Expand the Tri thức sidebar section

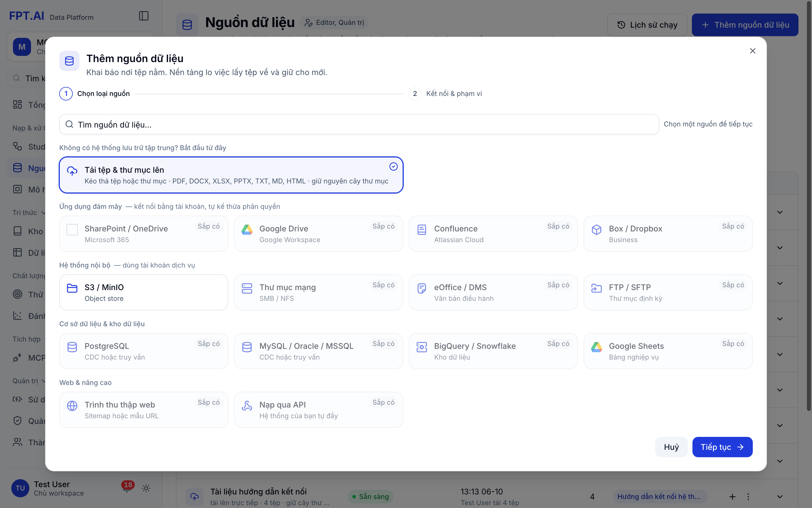(x=29, y=213)
